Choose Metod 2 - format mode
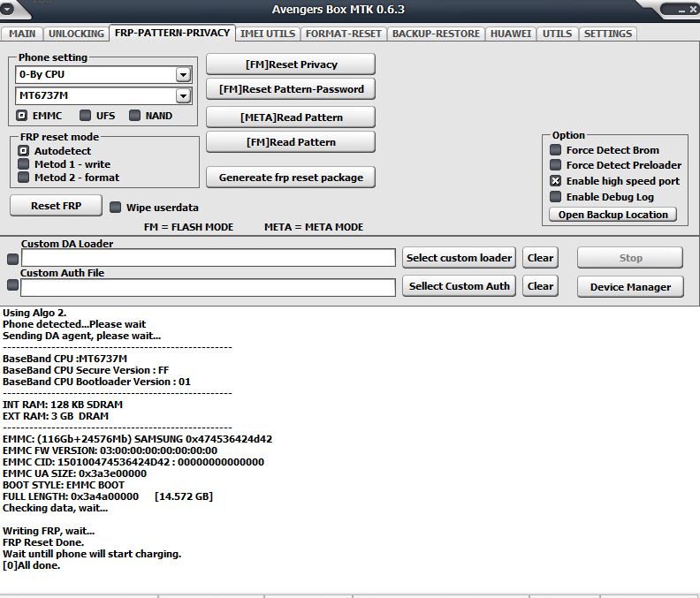The width and height of the screenshot is (700, 598). (x=23, y=178)
